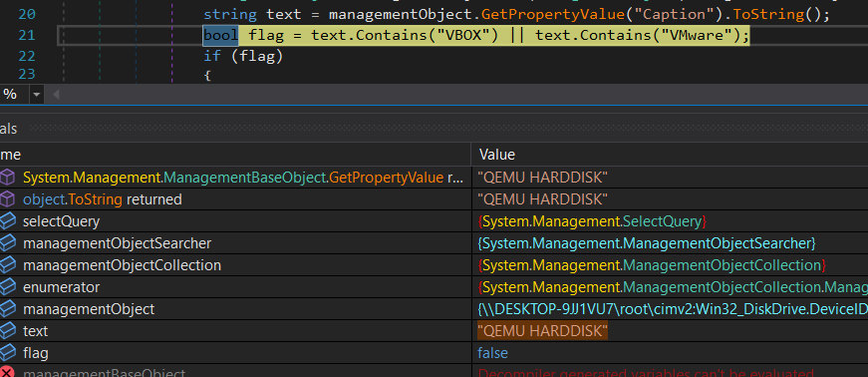This screenshot has width=868, height=377.
Task: Click the enumerator ManagementObjectCollection.Manag value
Action: (673, 287)
